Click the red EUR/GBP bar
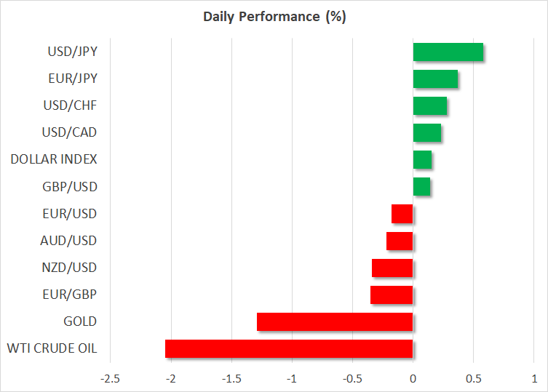The width and height of the screenshot is (548, 392). click(392, 295)
